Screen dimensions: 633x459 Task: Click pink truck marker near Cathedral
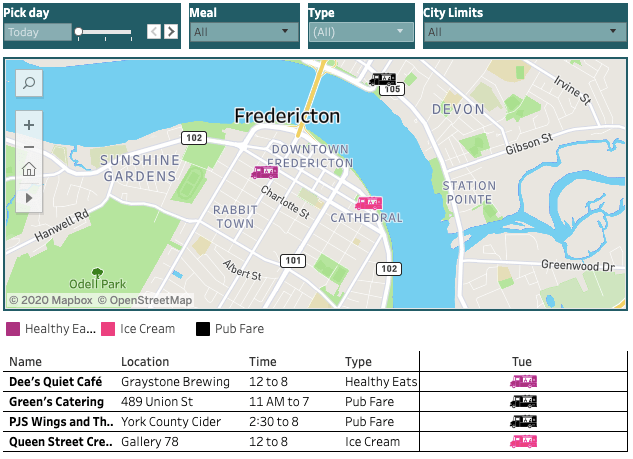[x=368, y=203]
